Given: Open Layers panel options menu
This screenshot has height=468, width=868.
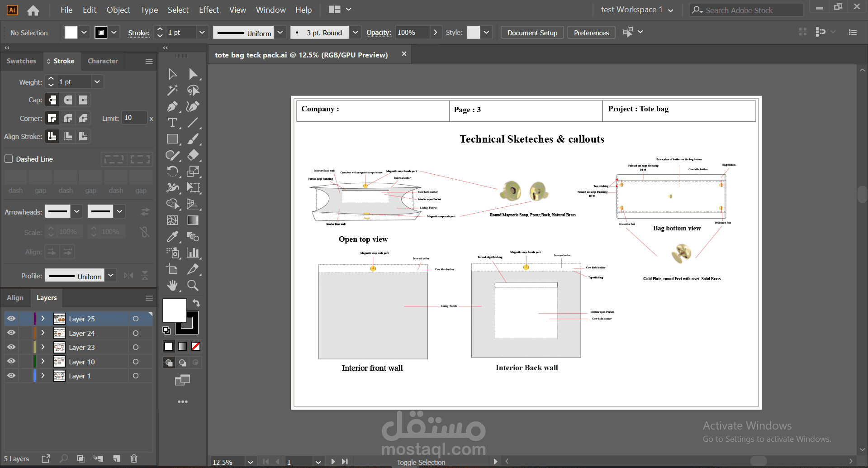Looking at the screenshot, I should click(x=149, y=298).
